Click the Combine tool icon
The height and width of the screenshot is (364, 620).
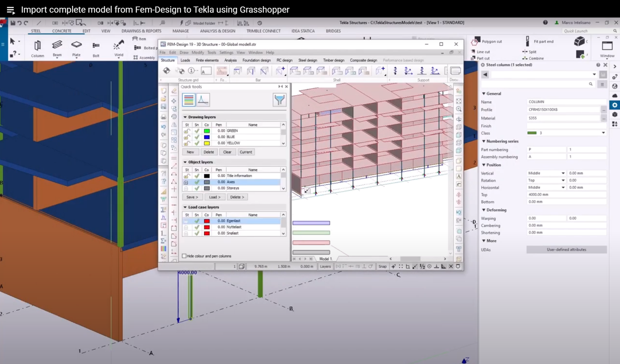(x=525, y=58)
